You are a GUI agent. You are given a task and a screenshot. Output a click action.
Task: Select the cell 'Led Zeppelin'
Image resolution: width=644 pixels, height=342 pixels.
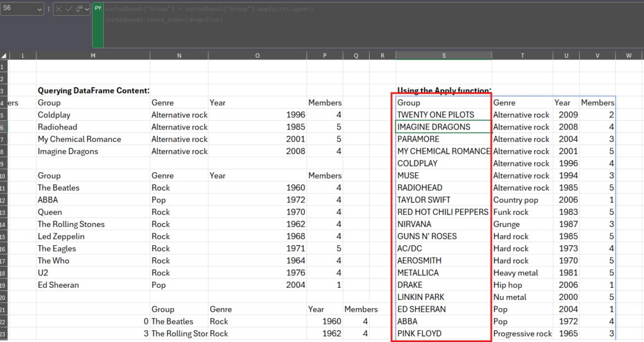pyautogui.click(x=93, y=236)
